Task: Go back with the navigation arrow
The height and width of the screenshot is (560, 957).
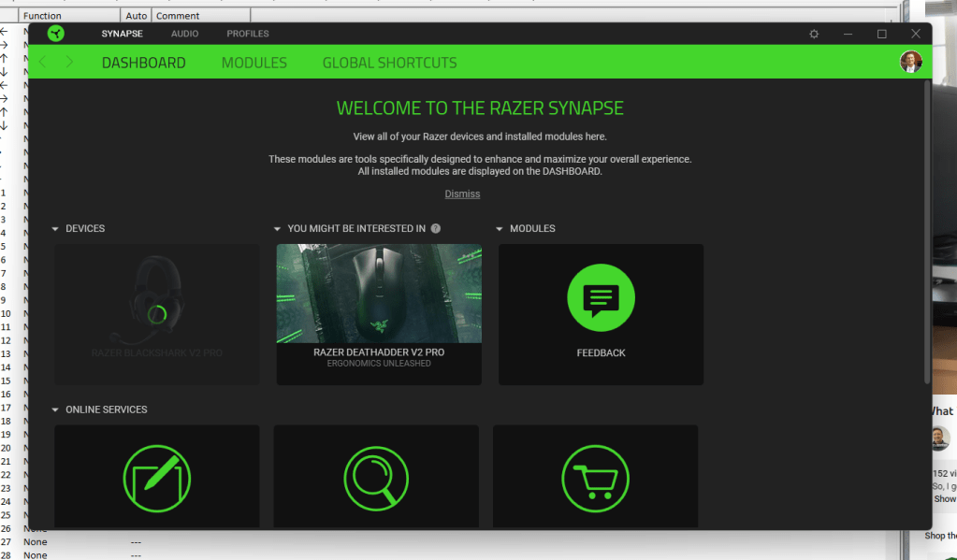Action: click(x=43, y=62)
